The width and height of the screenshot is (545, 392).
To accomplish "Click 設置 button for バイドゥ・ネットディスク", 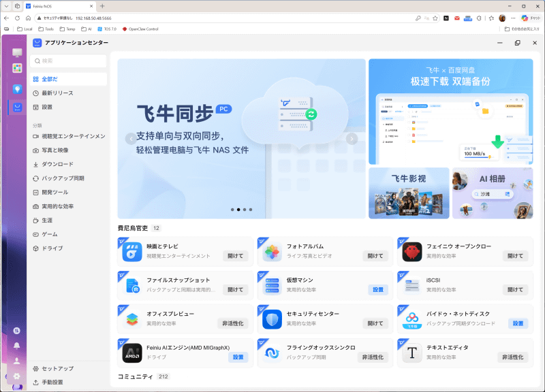I will click(518, 323).
